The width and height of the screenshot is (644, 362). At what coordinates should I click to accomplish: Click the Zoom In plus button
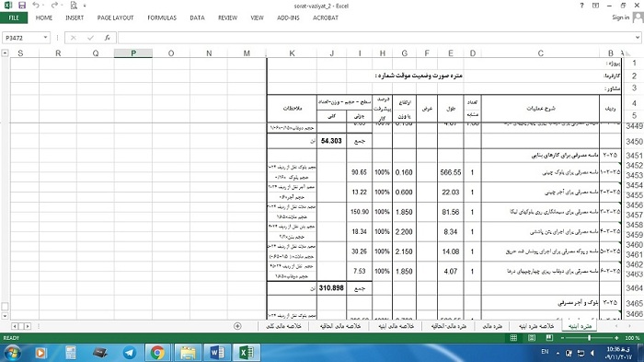click(x=616, y=338)
